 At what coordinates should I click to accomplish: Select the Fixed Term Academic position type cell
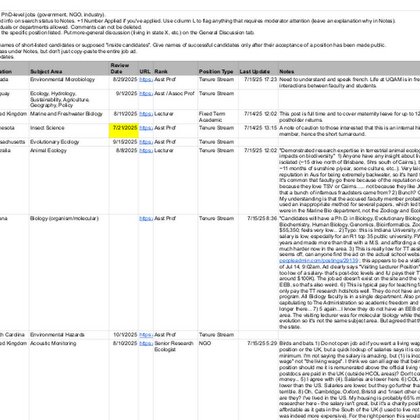[x=218, y=117]
